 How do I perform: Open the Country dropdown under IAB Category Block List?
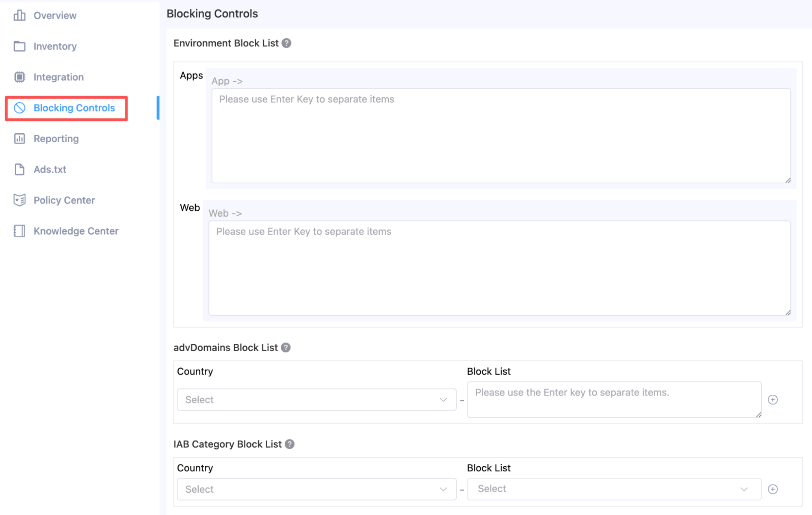pos(316,489)
